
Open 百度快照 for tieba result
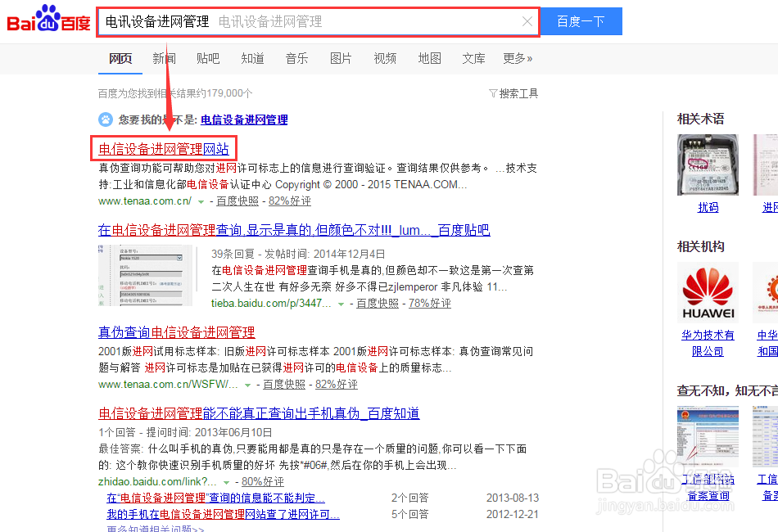377,303
